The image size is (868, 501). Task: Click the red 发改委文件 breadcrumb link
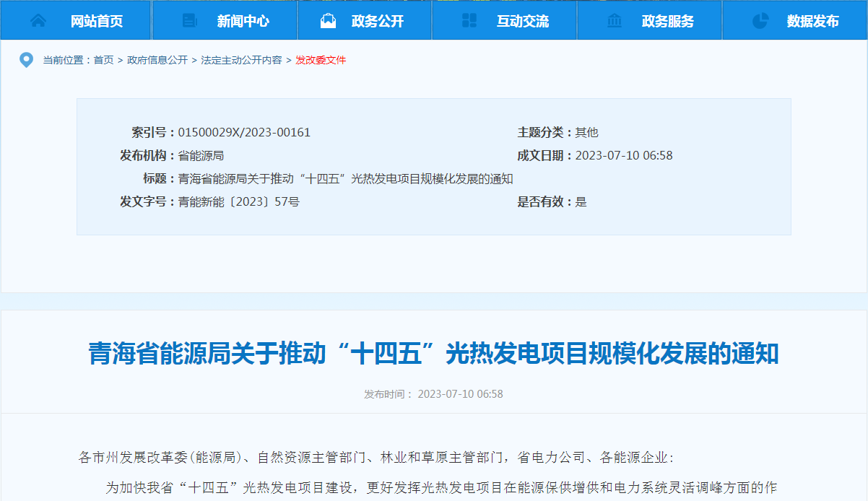(x=321, y=60)
